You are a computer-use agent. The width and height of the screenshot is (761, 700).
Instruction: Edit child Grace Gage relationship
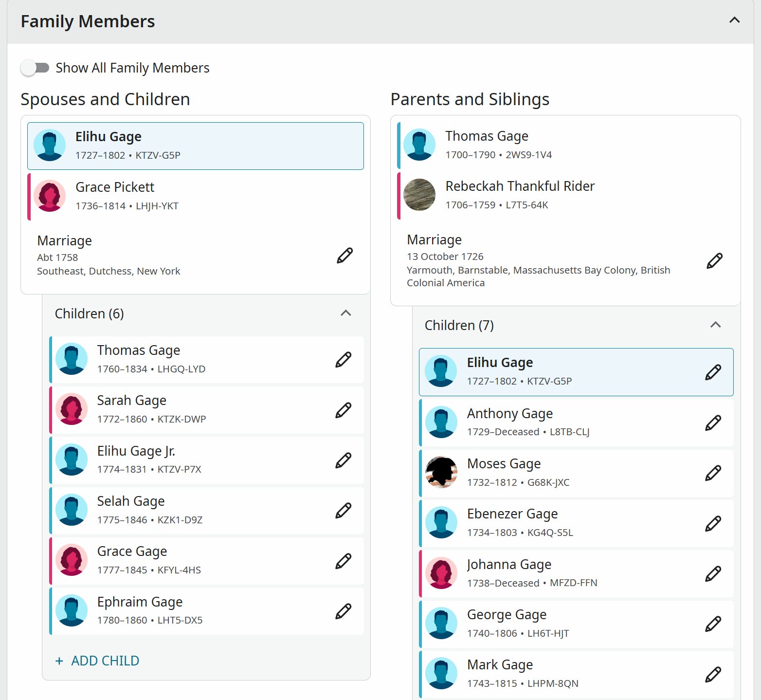[344, 561]
